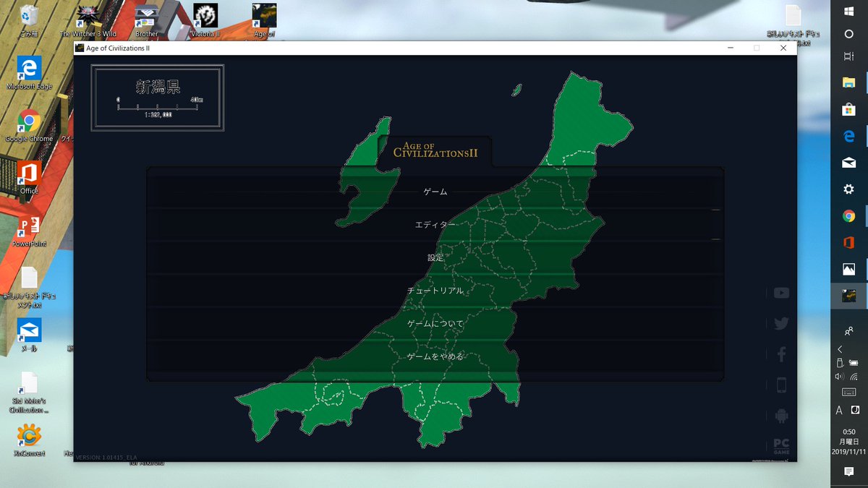Image resolution: width=868 pixels, height=488 pixels.
Task: Open Edge from the taskbar
Action: (x=849, y=136)
